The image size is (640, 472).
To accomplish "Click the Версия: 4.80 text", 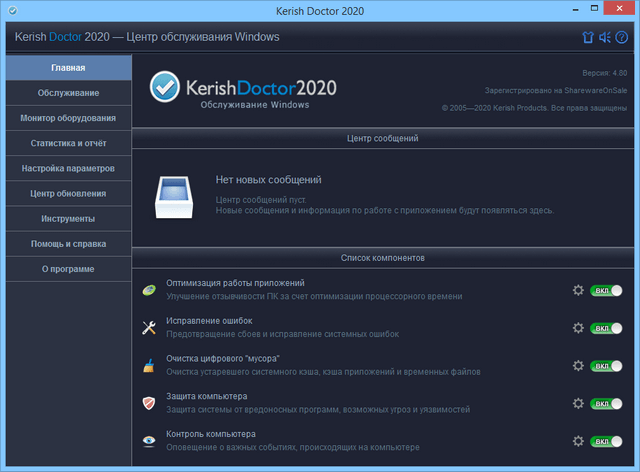I will [x=604, y=73].
